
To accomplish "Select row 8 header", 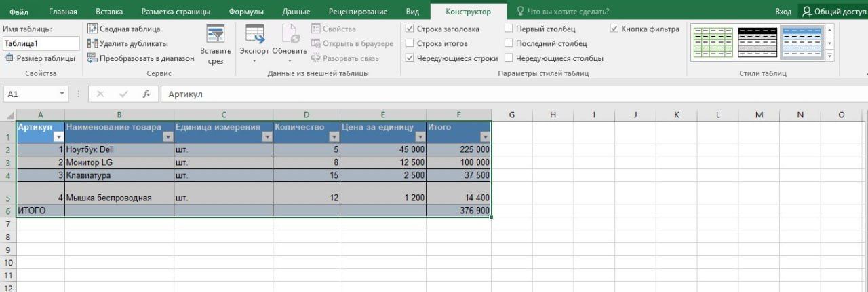I will pos(8,237).
